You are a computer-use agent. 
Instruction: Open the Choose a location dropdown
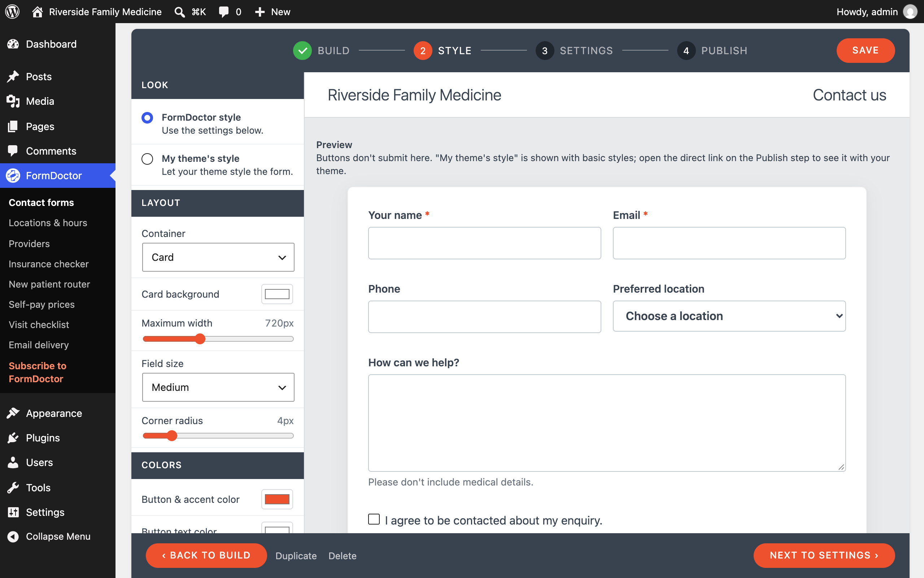(x=729, y=316)
